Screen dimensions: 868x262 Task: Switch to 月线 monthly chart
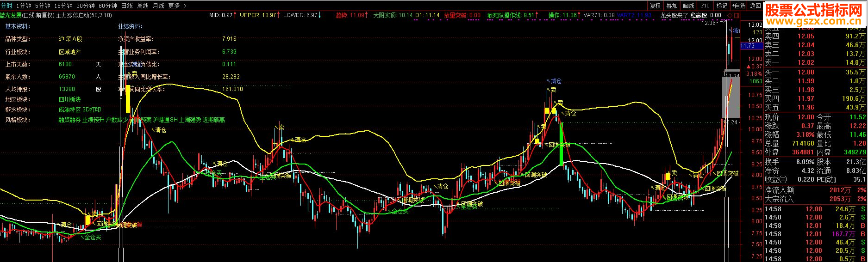[x=158, y=6]
